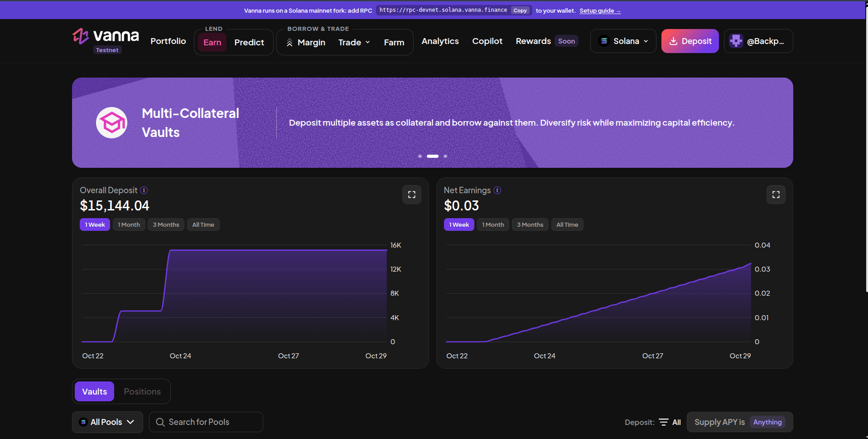Expand the Overall Deposit chart fullscreen
This screenshot has width=868, height=439.
click(x=412, y=195)
